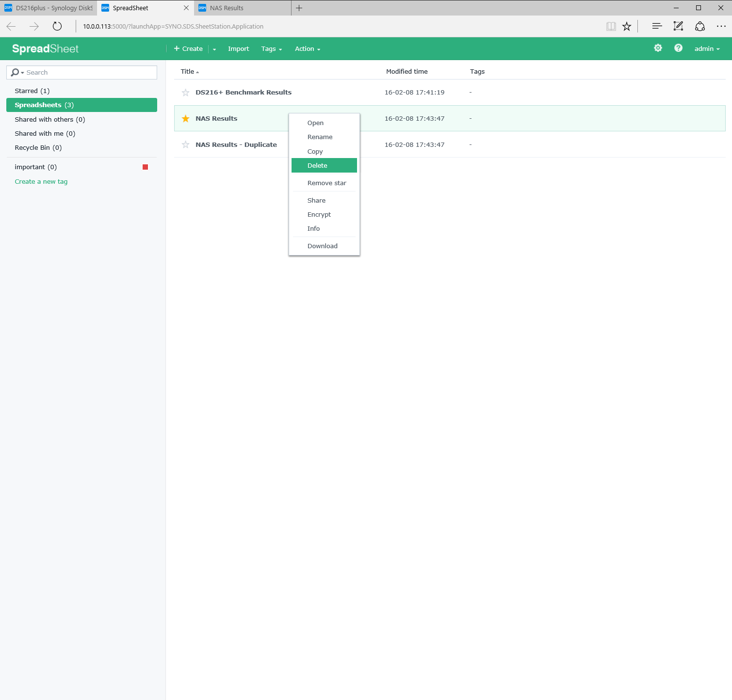
Task: Open the help question mark icon
Action: (x=678, y=48)
